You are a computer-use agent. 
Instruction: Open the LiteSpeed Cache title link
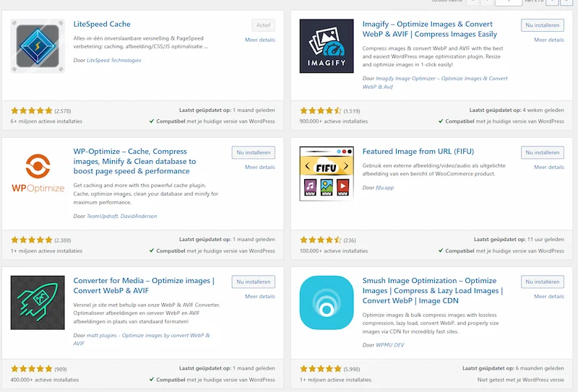click(x=102, y=25)
